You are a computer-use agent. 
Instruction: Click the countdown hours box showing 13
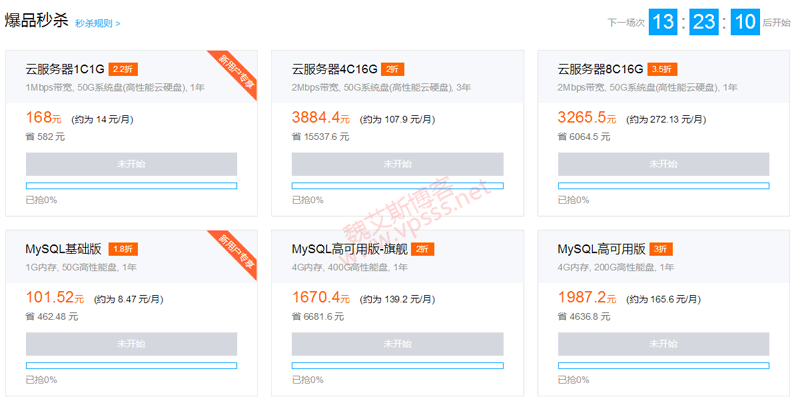pos(662,21)
